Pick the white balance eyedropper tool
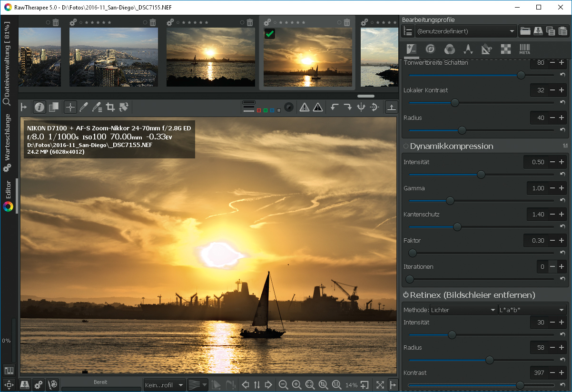The image size is (572, 392). (x=84, y=108)
